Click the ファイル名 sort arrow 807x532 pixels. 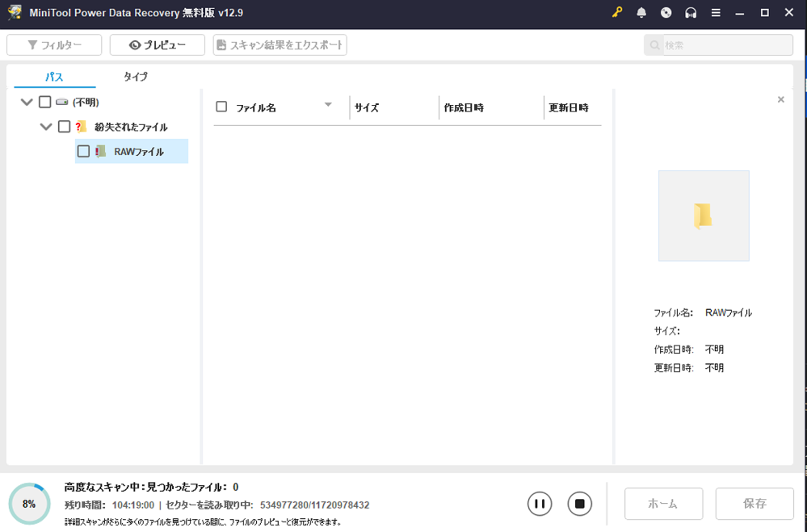click(x=328, y=105)
